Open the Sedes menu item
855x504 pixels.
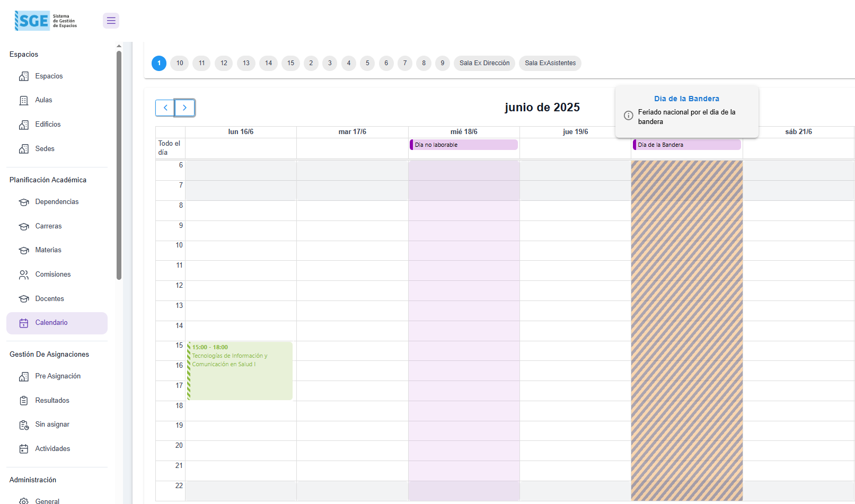point(57,149)
